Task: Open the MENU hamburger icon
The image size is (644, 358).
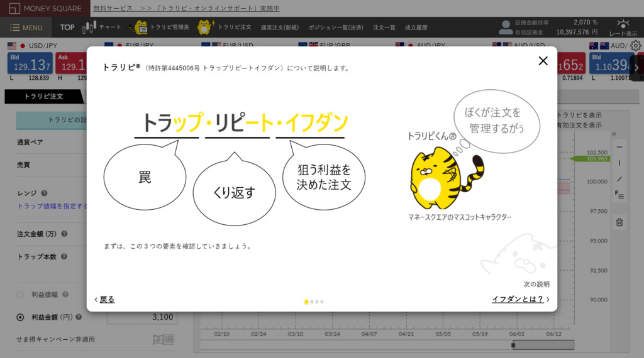Action: point(15,28)
